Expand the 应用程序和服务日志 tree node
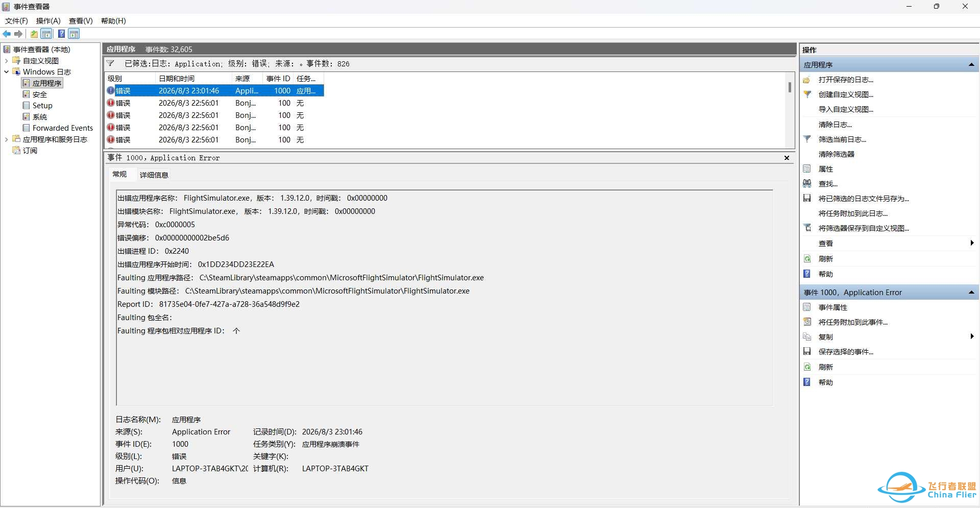 pyautogui.click(x=6, y=139)
